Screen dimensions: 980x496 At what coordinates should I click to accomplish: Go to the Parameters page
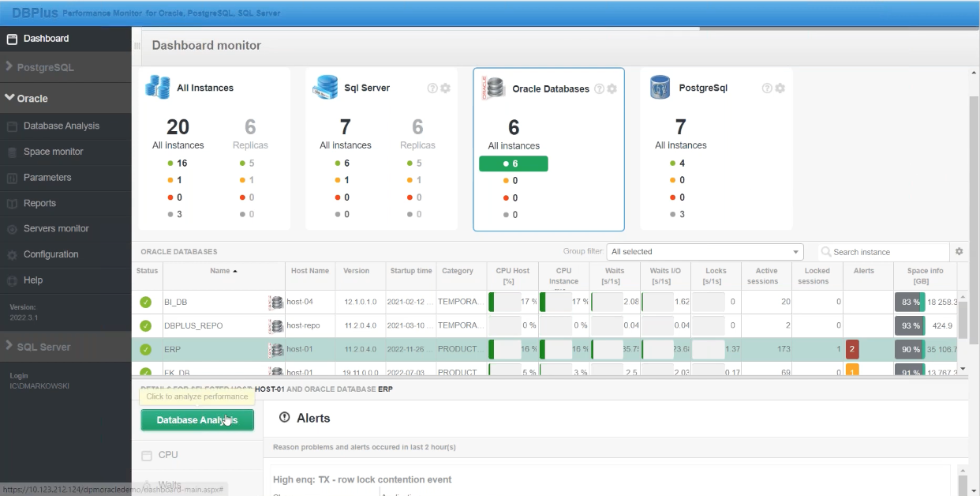coord(47,178)
